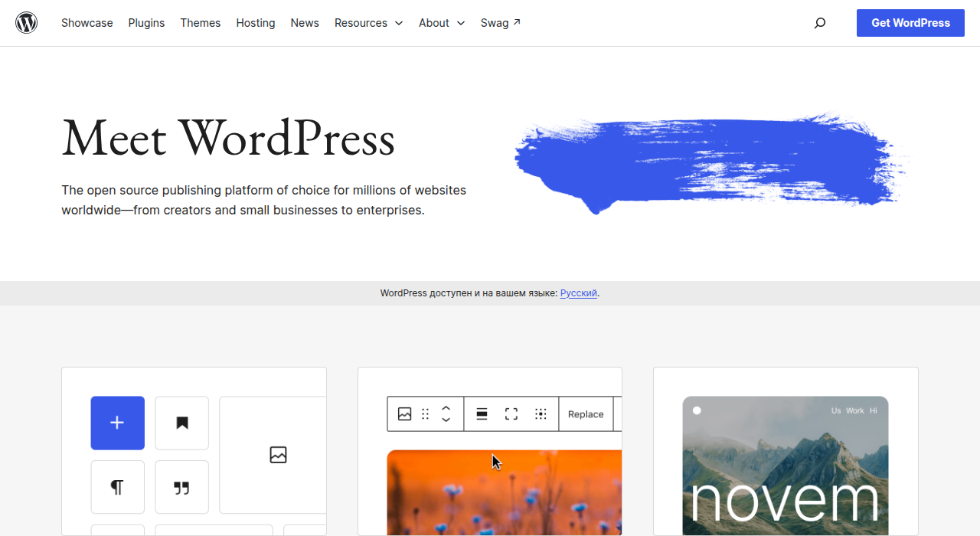Click the move up arrow in block toolbar
980x536 pixels.
click(446, 408)
